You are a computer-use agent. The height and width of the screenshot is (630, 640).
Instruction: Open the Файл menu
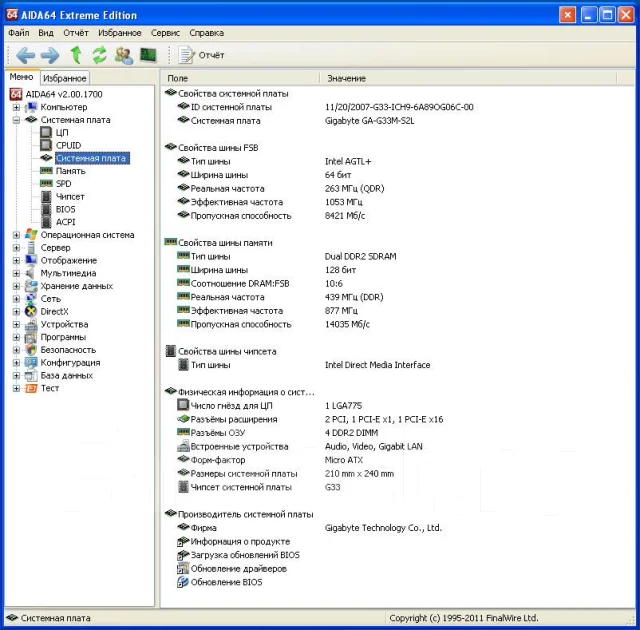[x=18, y=33]
